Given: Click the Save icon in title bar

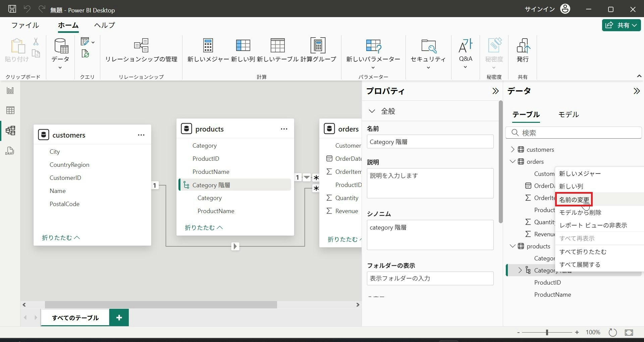Looking at the screenshot, I should point(12,9).
